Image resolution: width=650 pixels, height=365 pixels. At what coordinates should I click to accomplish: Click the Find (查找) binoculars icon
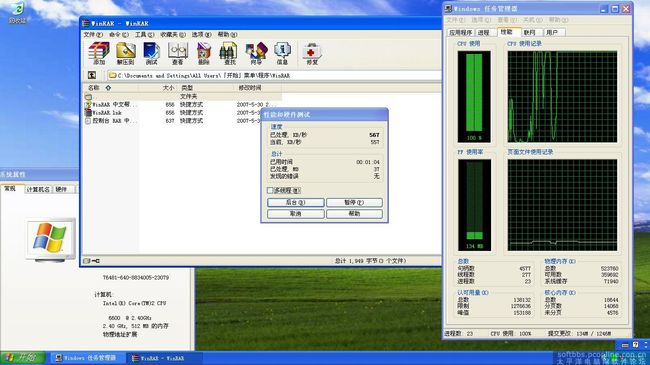tap(229, 53)
